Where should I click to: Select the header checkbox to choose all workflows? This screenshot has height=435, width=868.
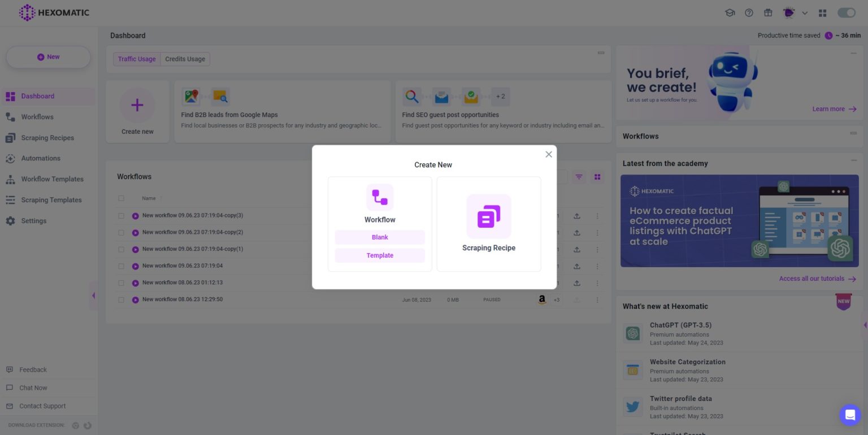(x=121, y=198)
